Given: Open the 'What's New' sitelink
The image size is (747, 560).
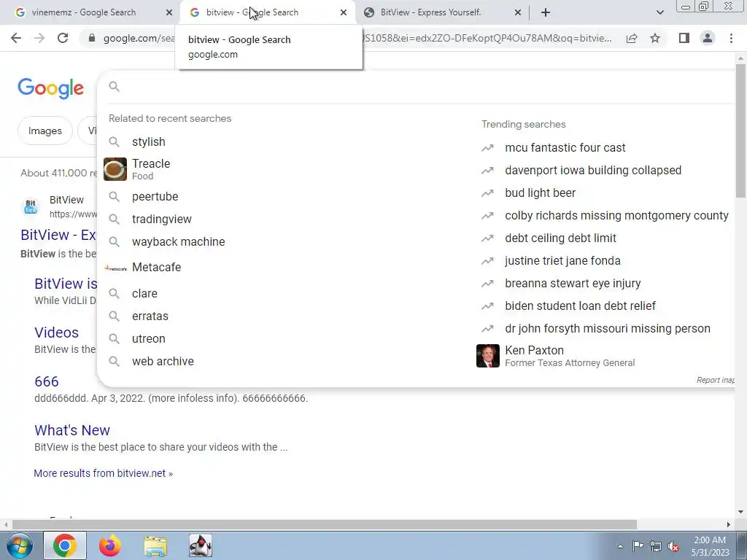Looking at the screenshot, I should point(72,430).
